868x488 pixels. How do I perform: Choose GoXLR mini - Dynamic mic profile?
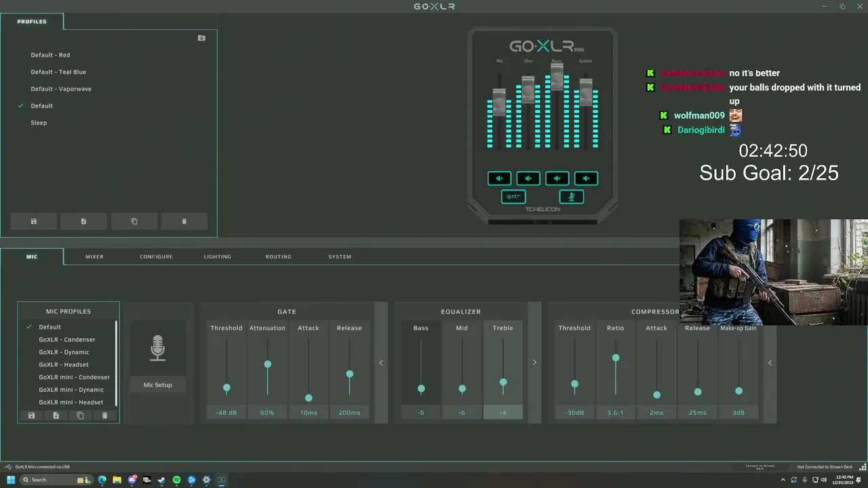click(71, 390)
